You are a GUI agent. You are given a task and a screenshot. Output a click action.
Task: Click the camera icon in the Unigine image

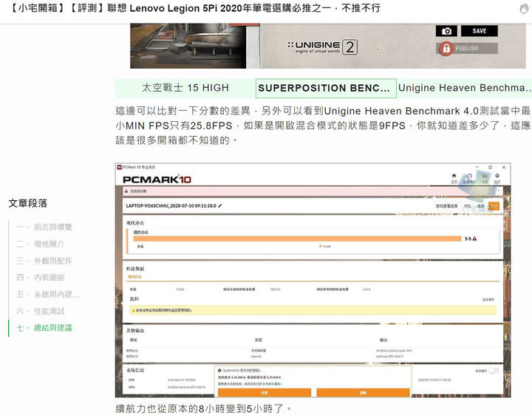point(446,31)
